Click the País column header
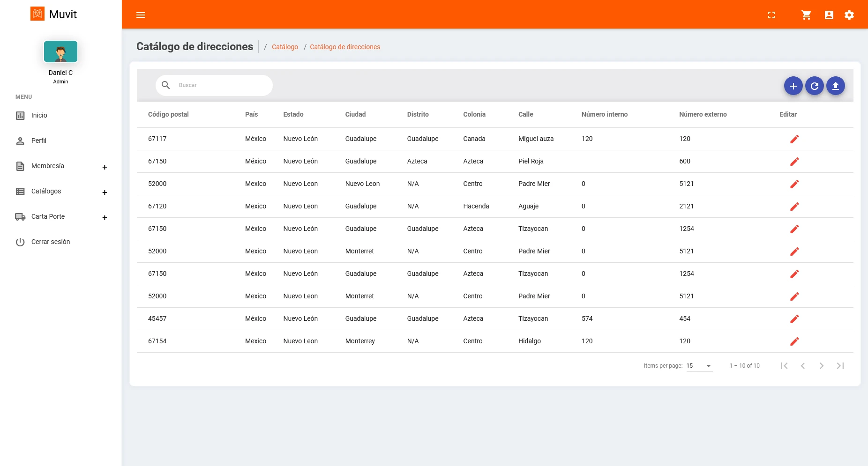Viewport: 868px width, 466px height. click(x=251, y=114)
